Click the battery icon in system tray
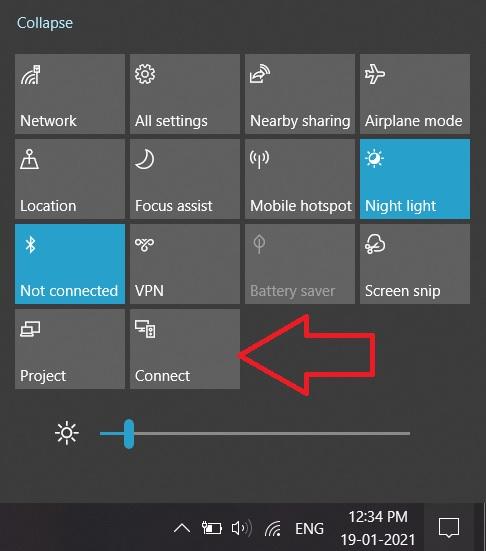This screenshot has height=551, width=486. pos(212,528)
